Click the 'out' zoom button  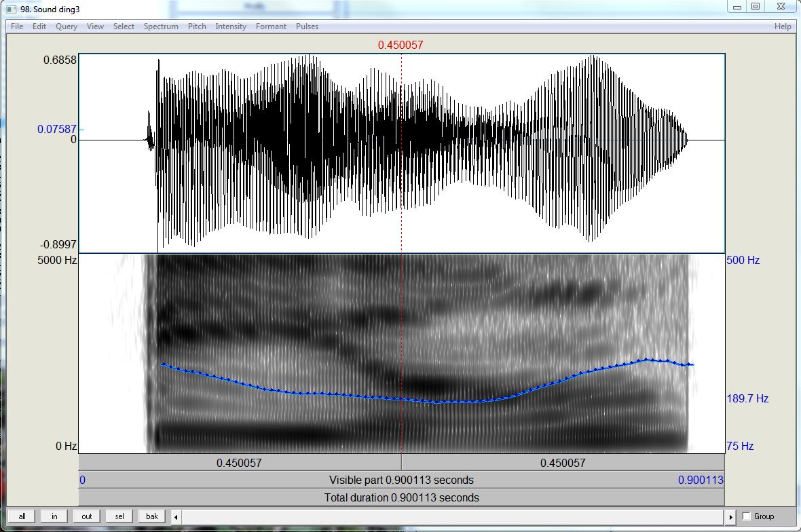point(87,516)
